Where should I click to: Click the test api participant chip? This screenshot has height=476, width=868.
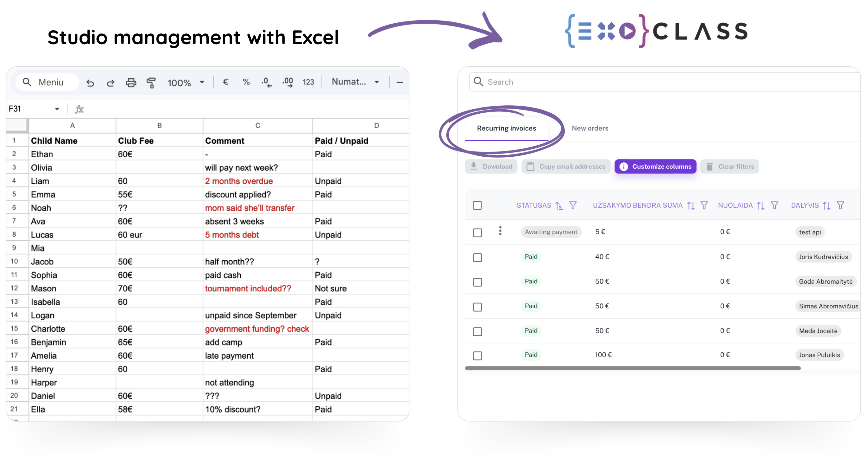(x=810, y=232)
